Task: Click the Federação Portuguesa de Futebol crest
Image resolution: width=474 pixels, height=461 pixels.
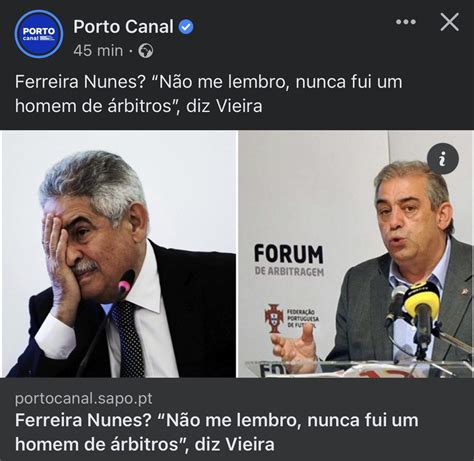Action: pyautogui.click(x=274, y=318)
